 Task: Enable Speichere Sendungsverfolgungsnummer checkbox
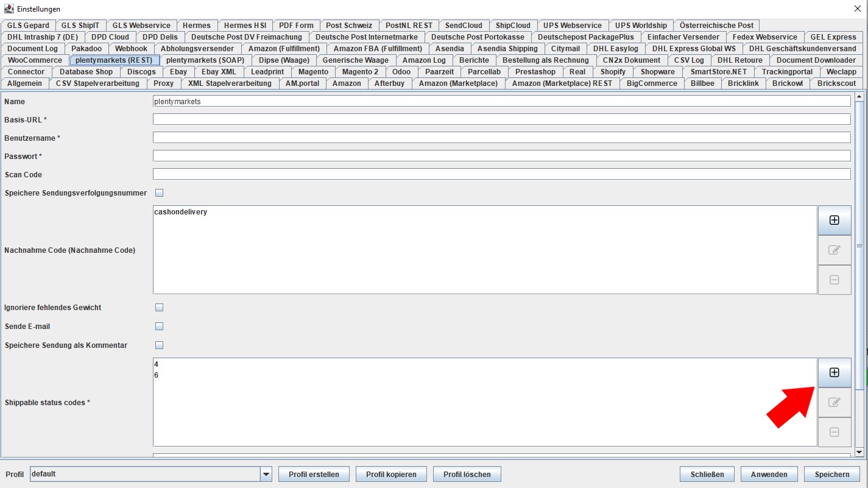[160, 193]
